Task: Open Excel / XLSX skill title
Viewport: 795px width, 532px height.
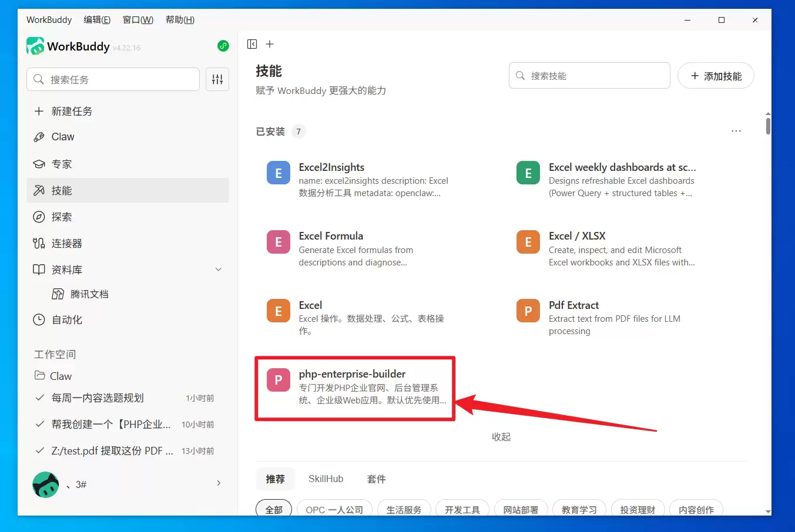Action: coord(577,236)
